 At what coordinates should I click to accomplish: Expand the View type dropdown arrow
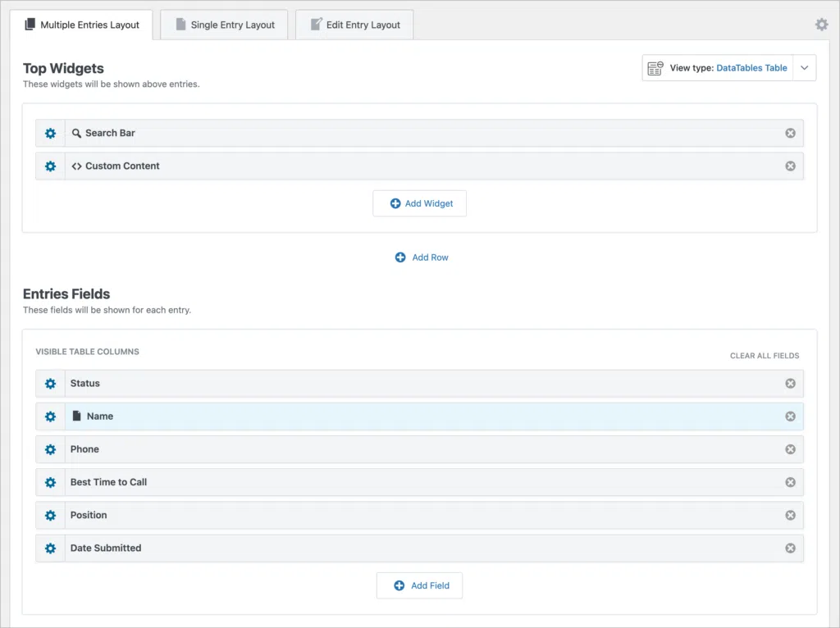tap(804, 68)
